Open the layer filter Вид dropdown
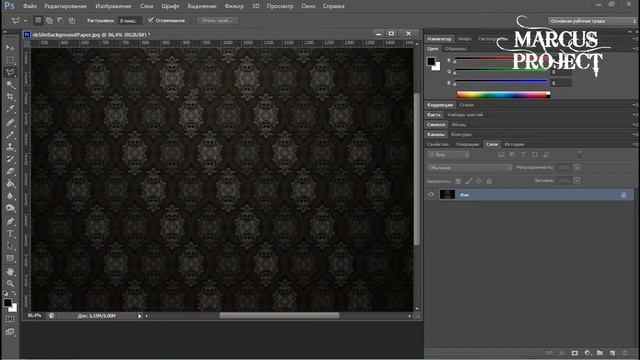 (449, 155)
